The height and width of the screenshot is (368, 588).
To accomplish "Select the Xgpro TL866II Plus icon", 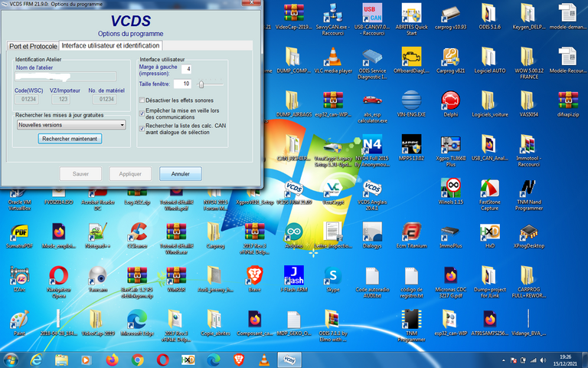I will [450, 151].
